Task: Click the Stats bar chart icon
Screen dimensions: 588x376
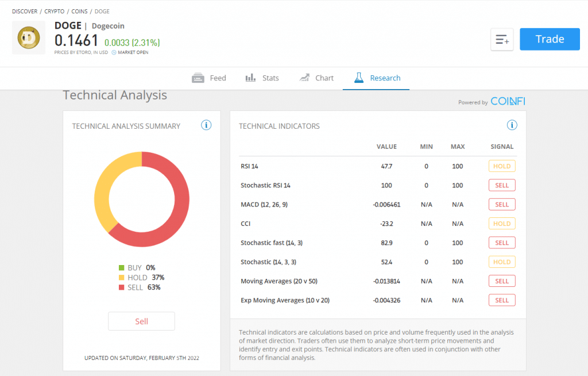Action: pos(250,78)
